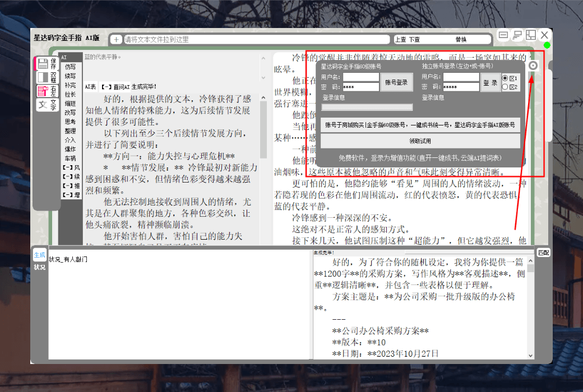
Task: Click the AI表 button
Action: (90, 87)
